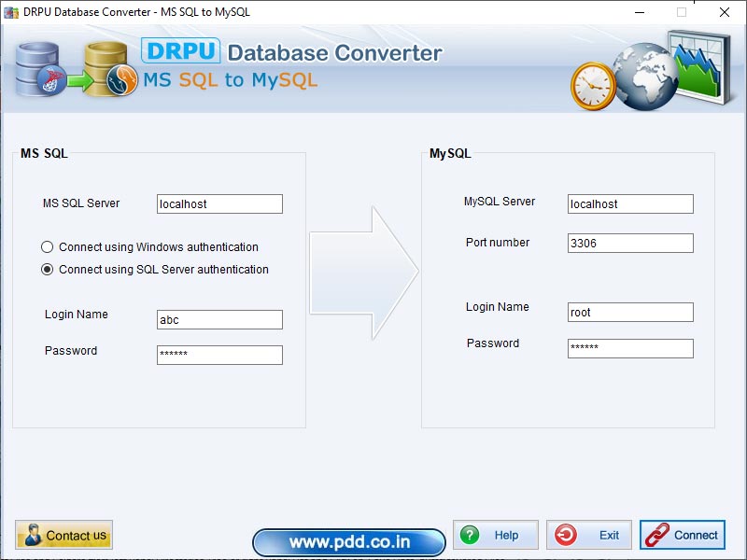Click the Connect chain link icon
This screenshot has width=747, height=560.
[659, 535]
